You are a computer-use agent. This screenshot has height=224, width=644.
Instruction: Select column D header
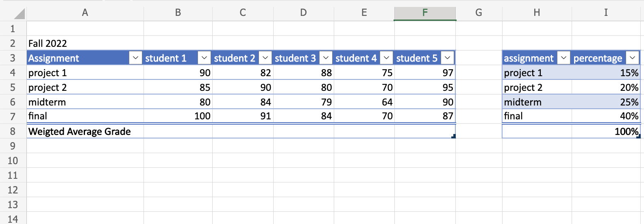(x=303, y=13)
